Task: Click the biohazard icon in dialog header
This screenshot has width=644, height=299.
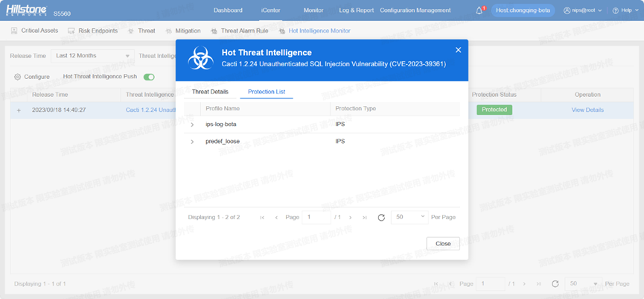Action: (200, 58)
